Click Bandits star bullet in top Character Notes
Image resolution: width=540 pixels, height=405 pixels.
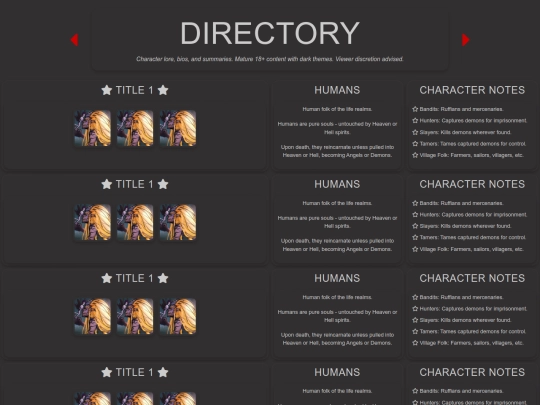[415, 109]
